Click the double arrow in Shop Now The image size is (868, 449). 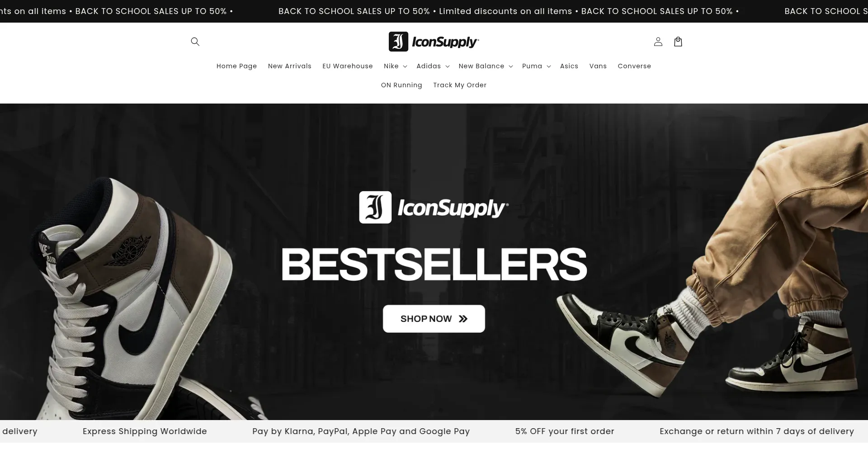point(463,319)
